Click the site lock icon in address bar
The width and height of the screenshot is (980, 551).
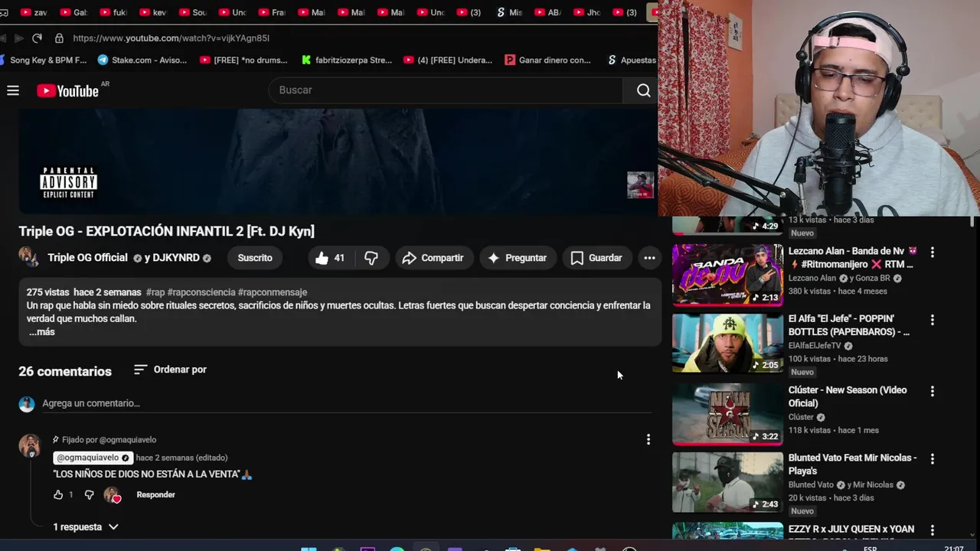[59, 38]
